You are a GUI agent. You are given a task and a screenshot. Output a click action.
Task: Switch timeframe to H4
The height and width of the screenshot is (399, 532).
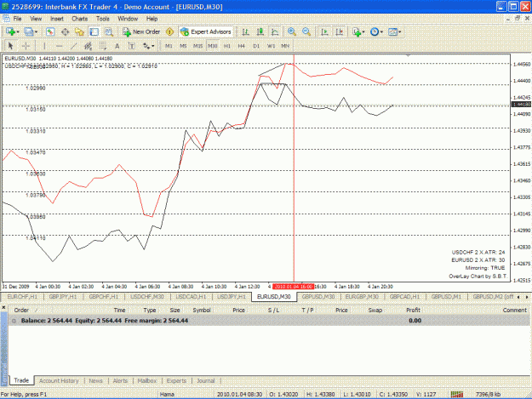click(x=241, y=46)
